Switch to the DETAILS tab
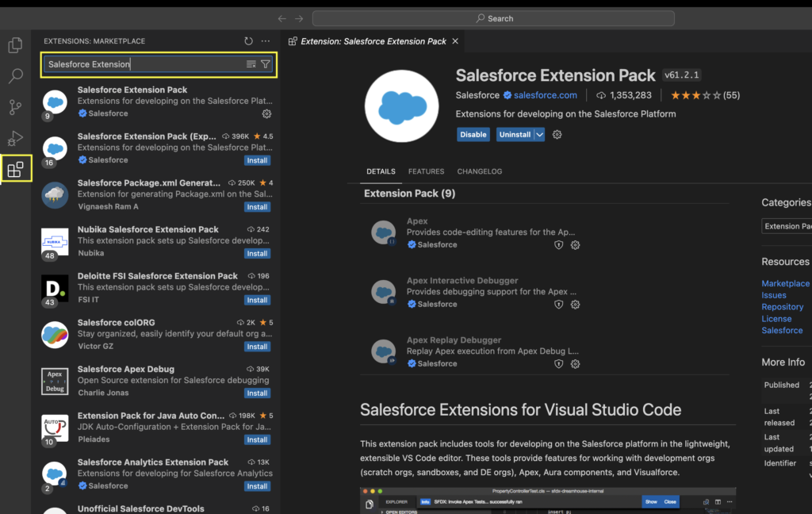The image size is (812, 514). (x=381, y=171)
